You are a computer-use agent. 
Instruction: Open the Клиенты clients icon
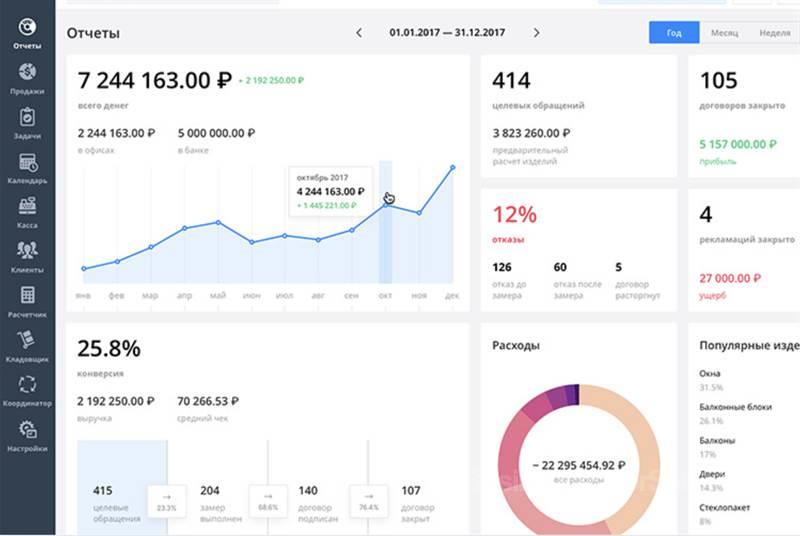point(27,252)
